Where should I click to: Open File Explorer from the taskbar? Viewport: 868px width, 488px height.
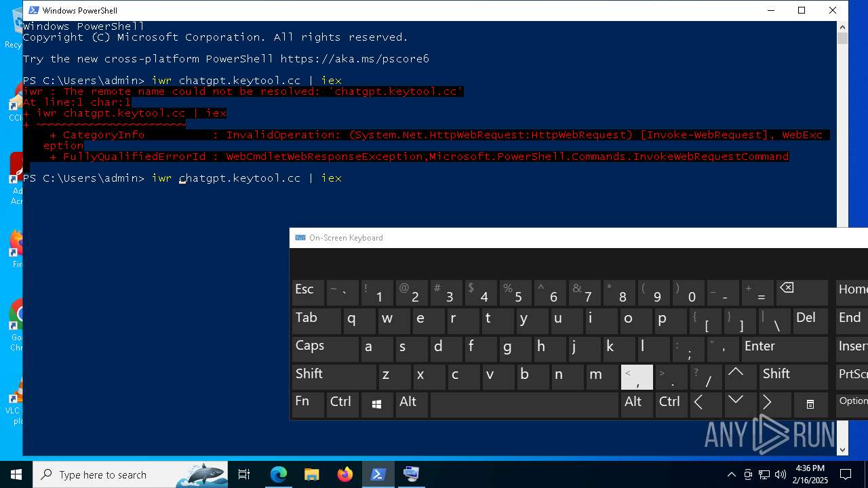(312, 474)
